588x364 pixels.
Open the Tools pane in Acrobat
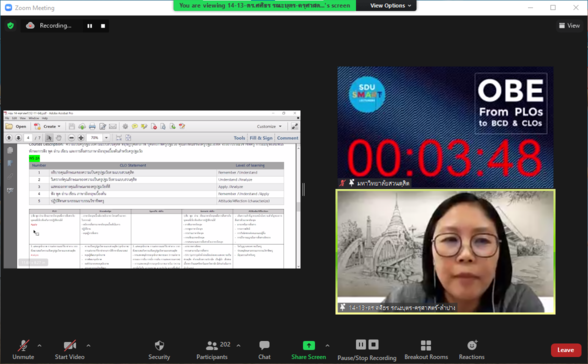(239, 138)
